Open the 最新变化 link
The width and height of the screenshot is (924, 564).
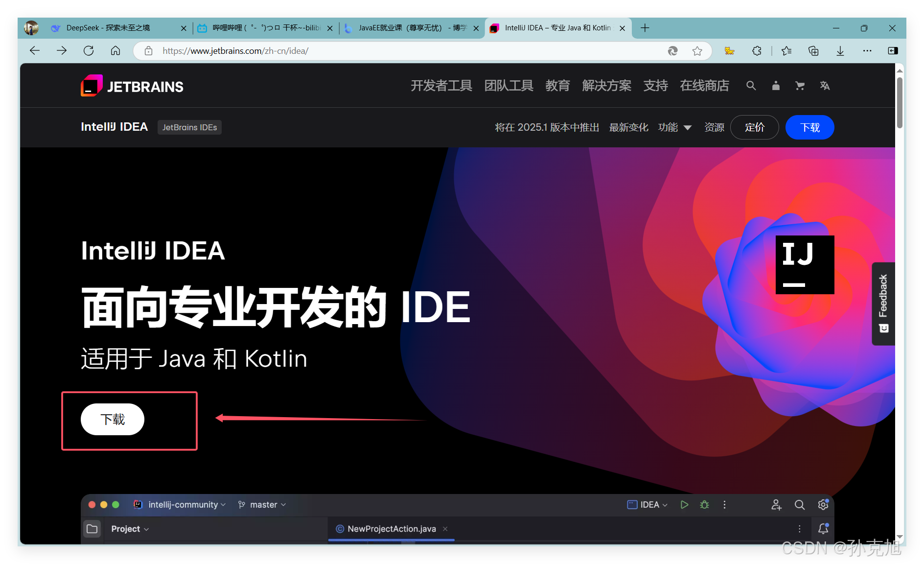(628, 127)
